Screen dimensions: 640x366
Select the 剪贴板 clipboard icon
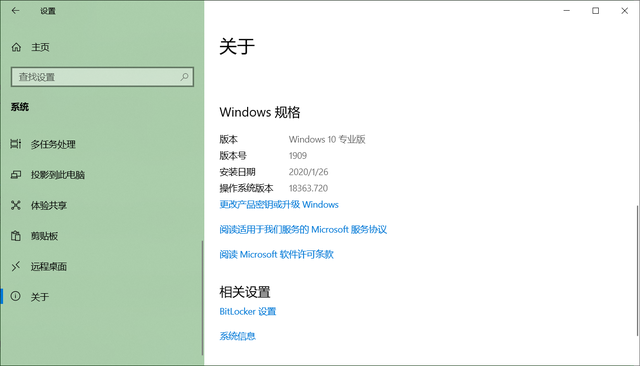(16, 236)
